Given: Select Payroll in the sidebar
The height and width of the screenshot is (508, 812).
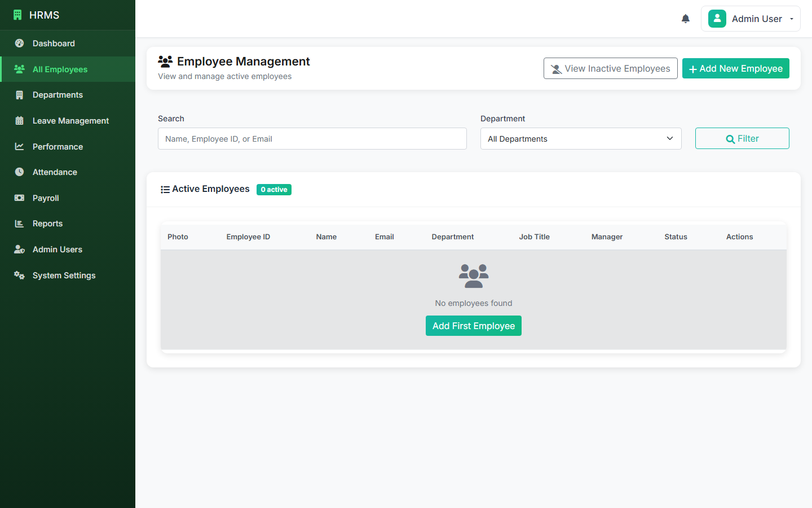Looking at the screenshot, I should pyautogui.click(x=68, y=198).
